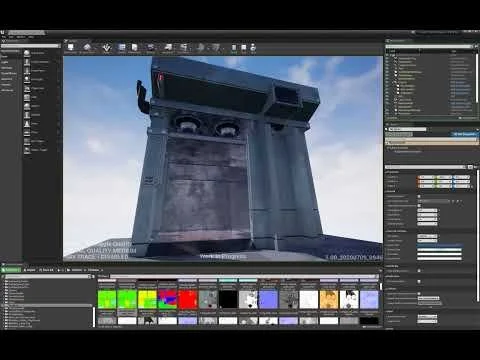Viewport: 480px width, 360px height.
Task: Select the red-blue-green multicolor texture thumbnail
Action: coord(167,299)
